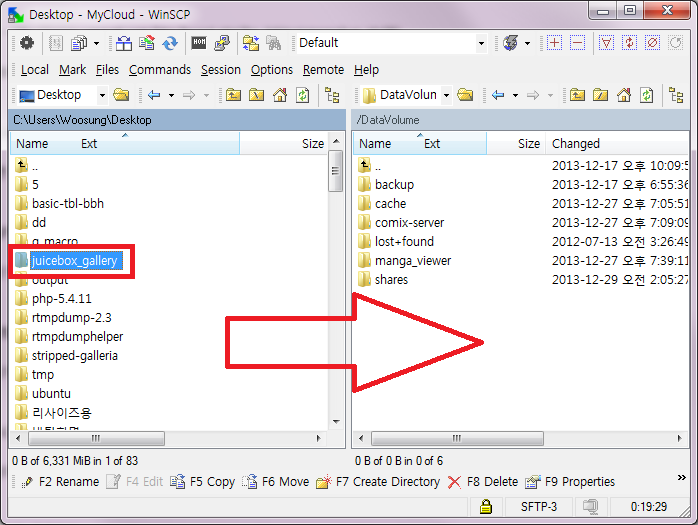
Task: Open Preferences gear icon in toolbar
Action: (x=27, y=43)
